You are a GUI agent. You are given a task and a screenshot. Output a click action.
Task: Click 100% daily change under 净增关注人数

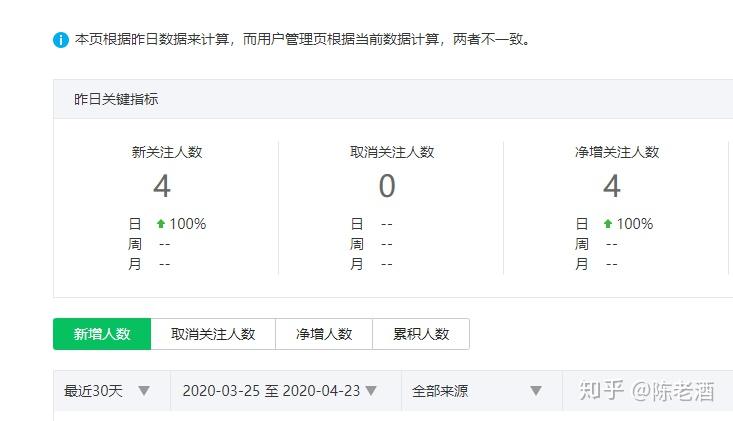tap(634, 224)
